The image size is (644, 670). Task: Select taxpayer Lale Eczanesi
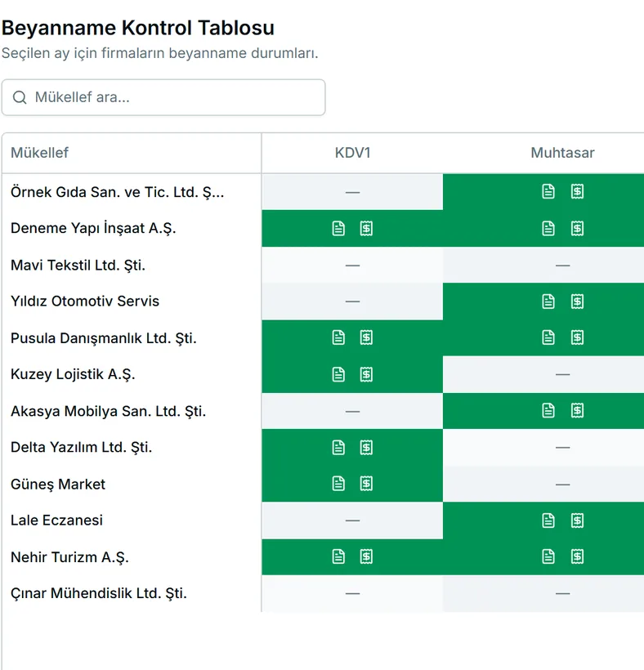pos(56,520)
